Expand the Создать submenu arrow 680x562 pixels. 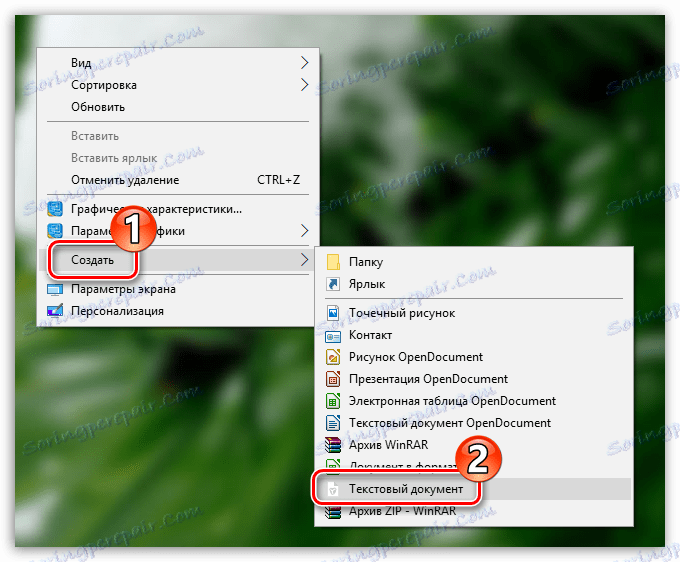[304, 260]
